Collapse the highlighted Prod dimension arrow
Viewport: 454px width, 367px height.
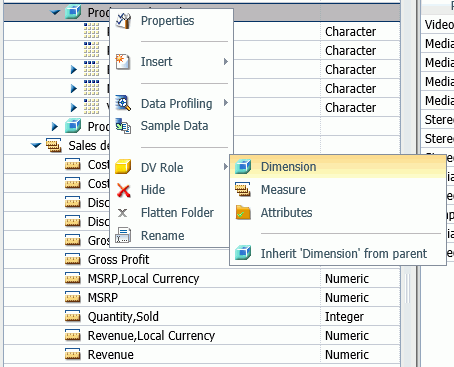55,13
